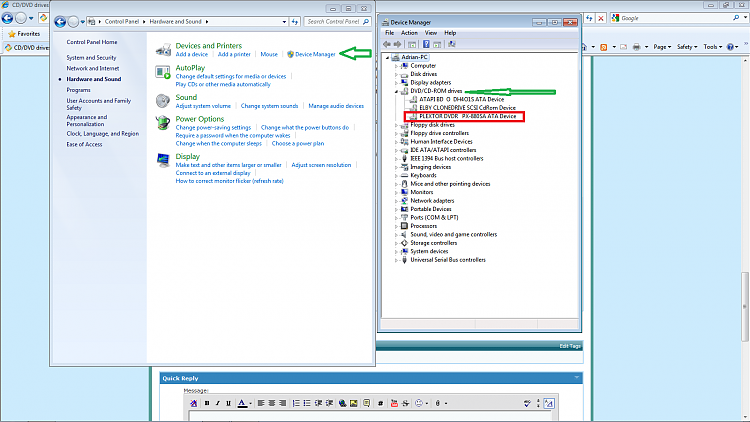The image size is (750, 422).
Task: Open Manage audio devices link
Action: pos(336,106)
